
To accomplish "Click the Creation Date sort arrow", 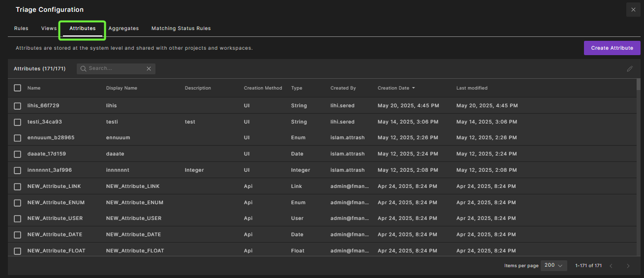I will [413, 88].
